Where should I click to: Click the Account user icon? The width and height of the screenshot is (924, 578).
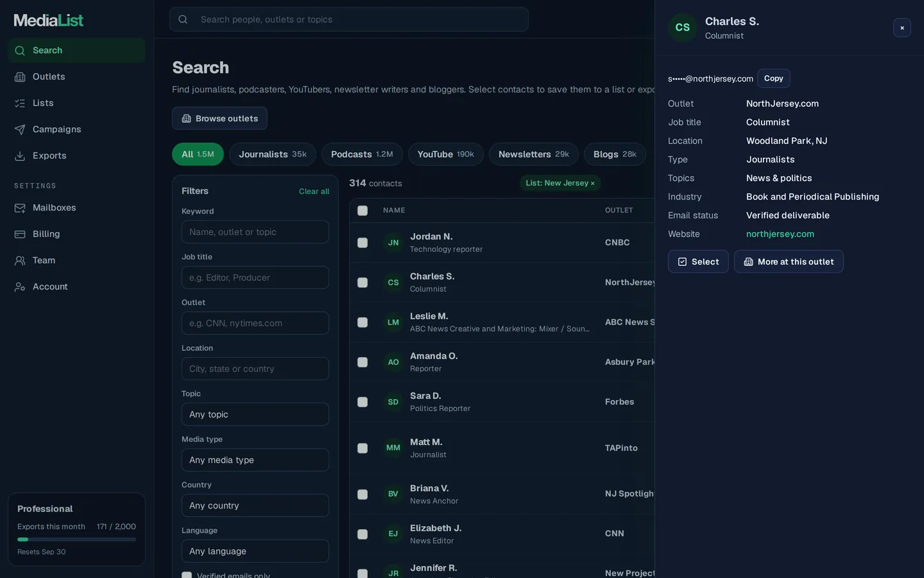click(20, 286)
